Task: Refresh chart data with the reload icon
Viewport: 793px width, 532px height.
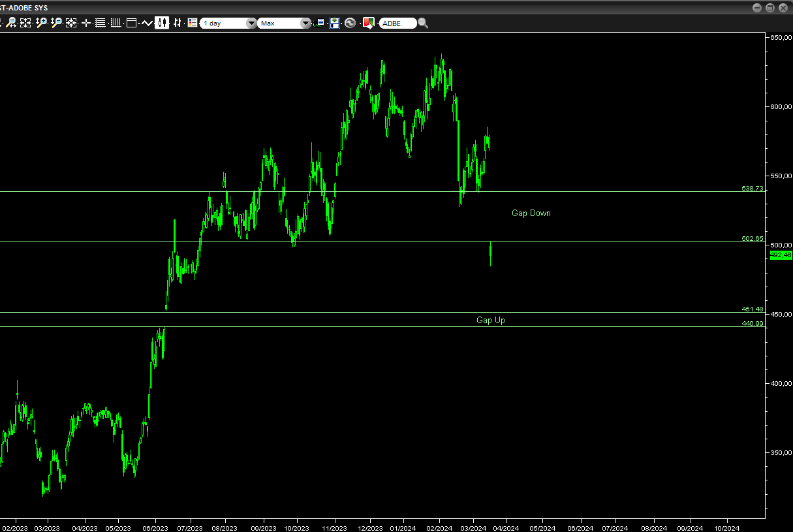Action: pyautogui.click(x=350, y=23)
